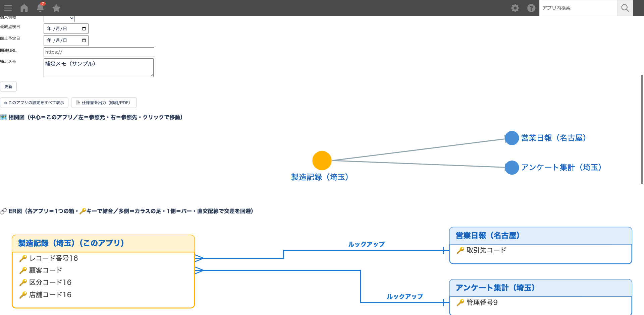Viewport: 644px width, 315px height.
Task: Click the 最終点検日 date field
Action: point(66,28)
